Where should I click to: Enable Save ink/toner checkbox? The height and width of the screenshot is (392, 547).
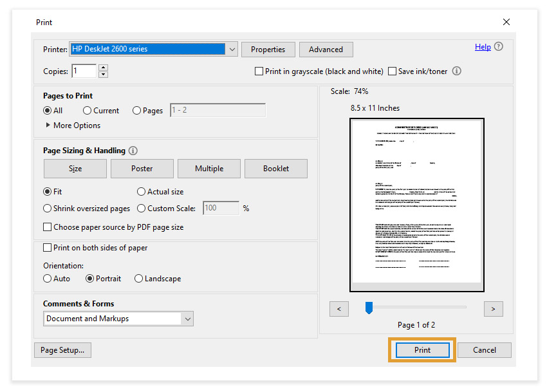tap(392, 71)
